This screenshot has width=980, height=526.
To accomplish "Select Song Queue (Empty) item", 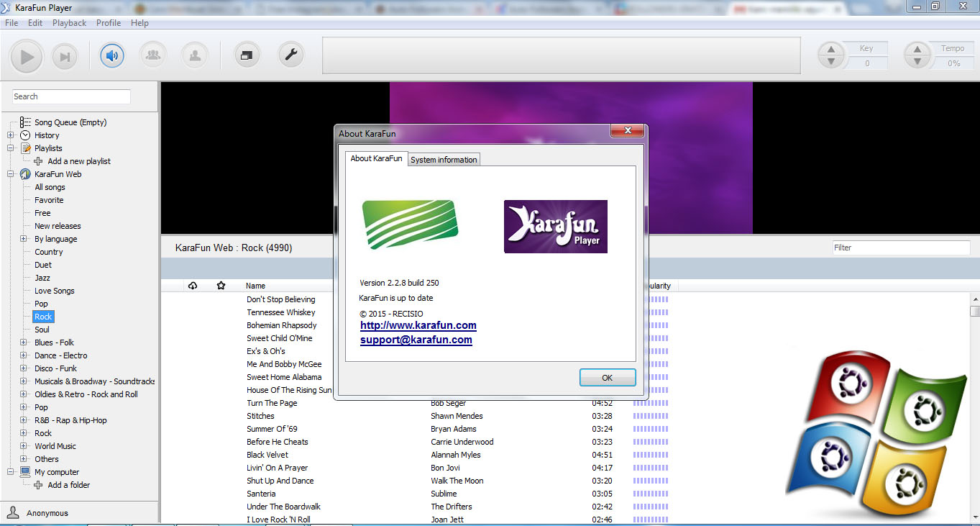I will (70, 122).
